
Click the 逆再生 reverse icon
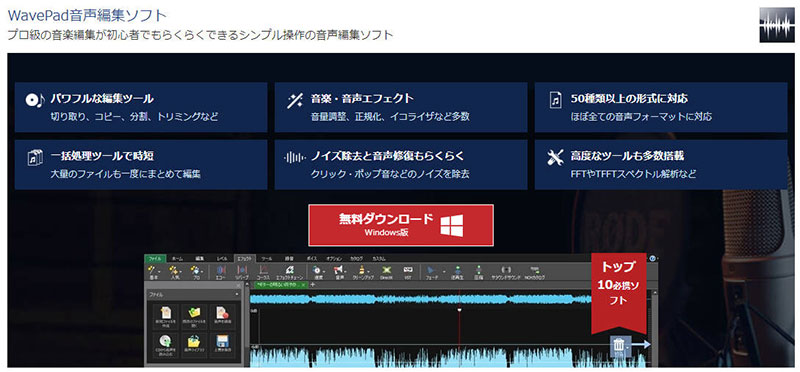(x=457, y=271)
